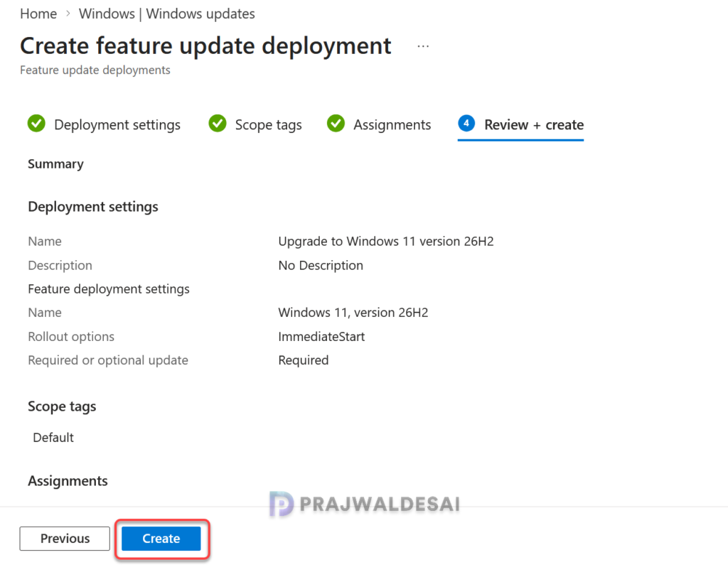Click the 'Default' scope tag
Screen dimensions: 728x567
click(x=53, y=438)
